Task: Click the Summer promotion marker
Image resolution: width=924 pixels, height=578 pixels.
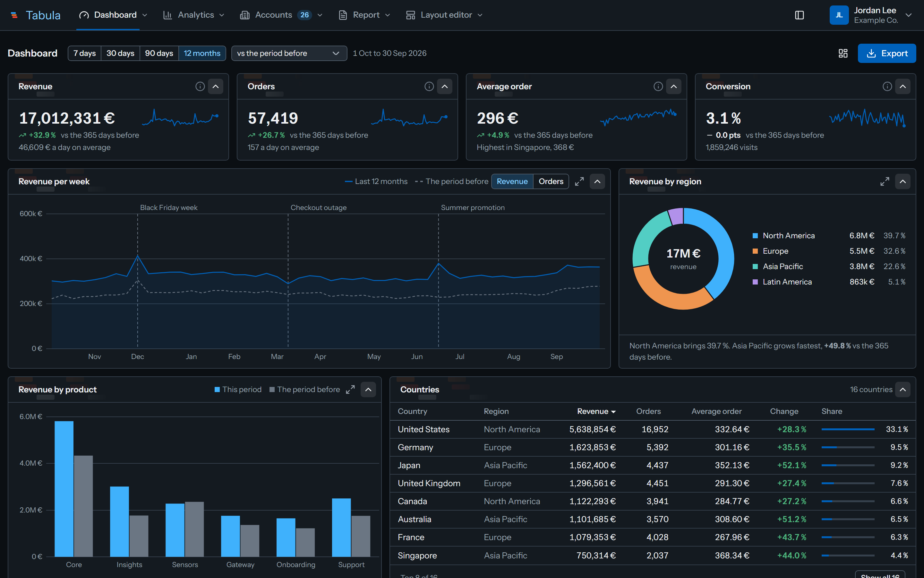Action: coord(473,207)
